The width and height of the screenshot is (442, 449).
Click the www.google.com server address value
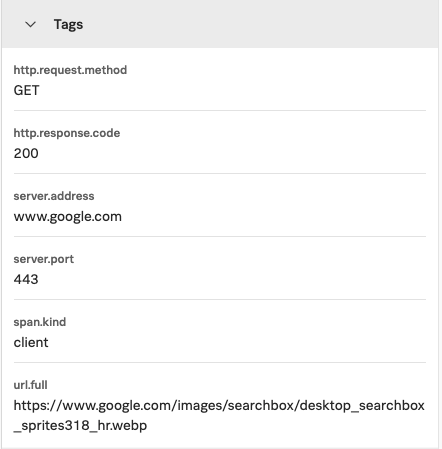(68, 217)
